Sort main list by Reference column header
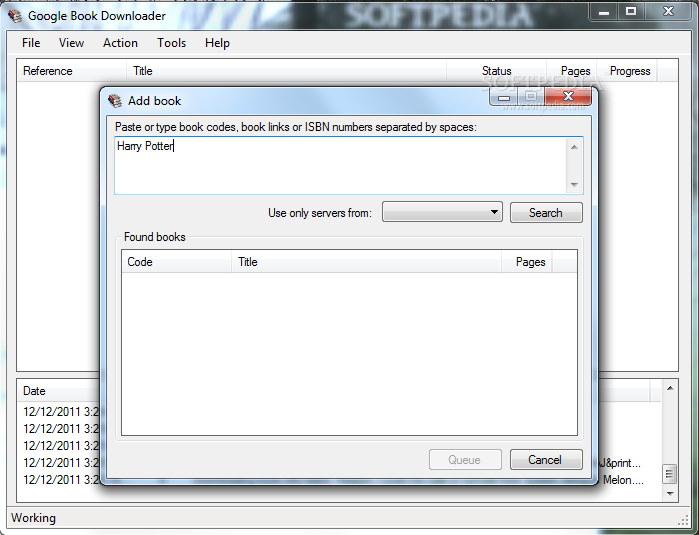The width and height of the screenshot is (699, 535). (x=72, y=71)
